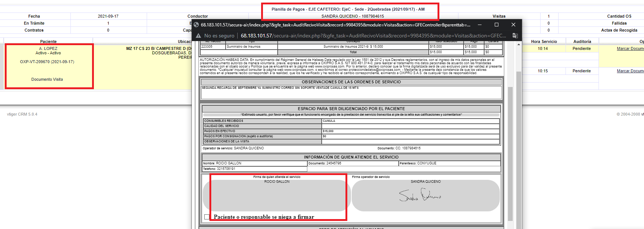Open visit OXP-VT-209670 (2021-09-17)
This screenshot has width=644, height=229.
47,62
